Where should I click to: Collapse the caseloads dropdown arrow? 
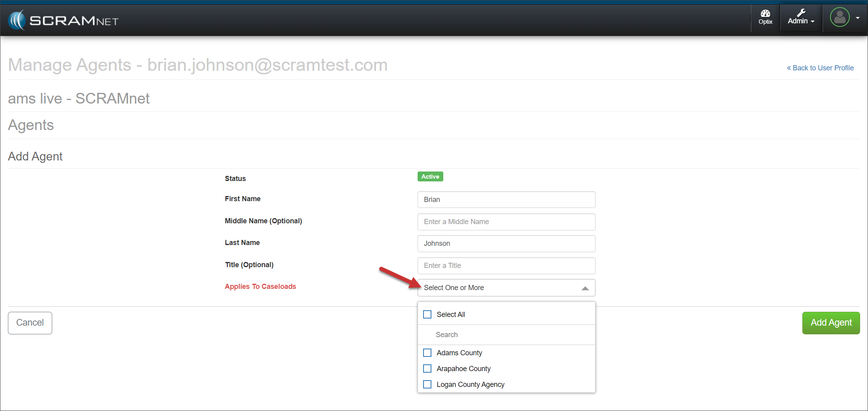(x=585, y=288)
